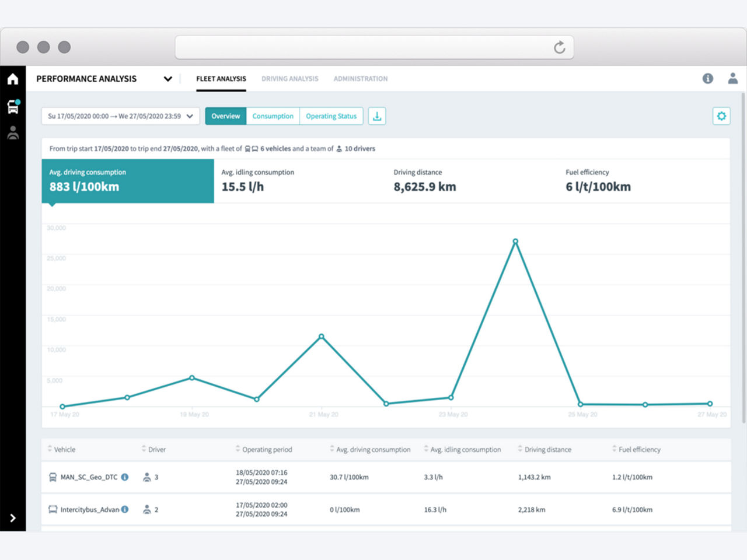Click info icon beside MAN_SC_Geo_DTC
The image size is (747, 560).
[125, 477]
